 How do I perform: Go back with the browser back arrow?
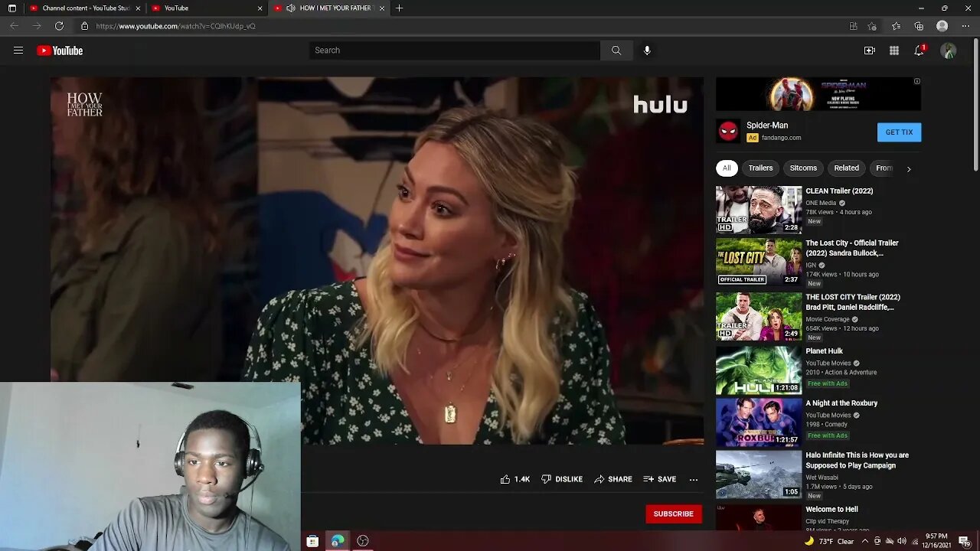point(15,26)
